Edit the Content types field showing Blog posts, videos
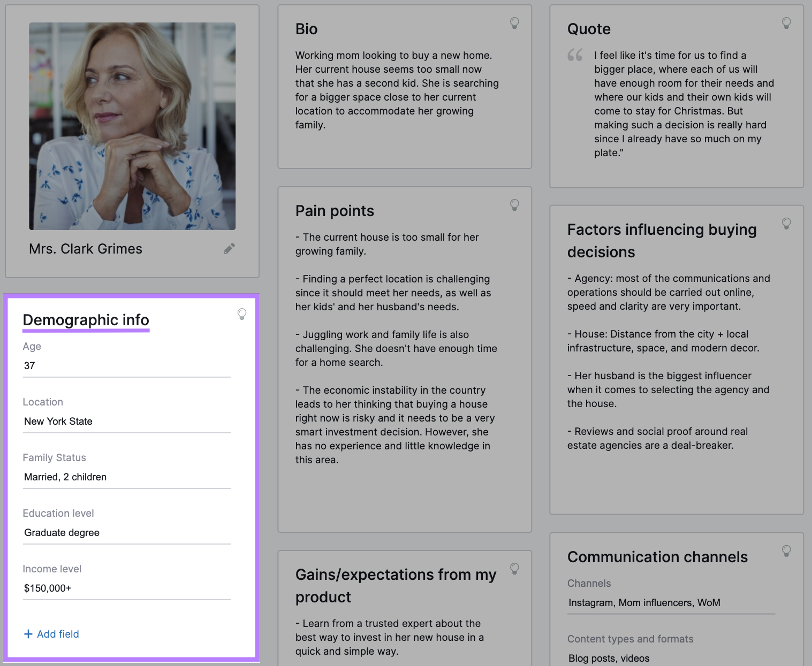 click(x=671, y=659)
